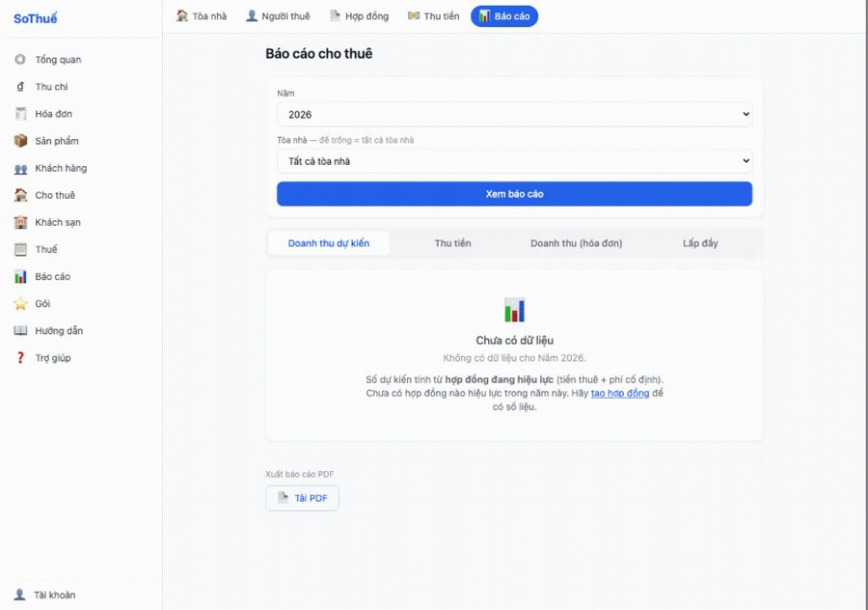Viewport: 868px width, 610px height.
Task: Open Hướng dẫn guide
Action: coord(81,331)
